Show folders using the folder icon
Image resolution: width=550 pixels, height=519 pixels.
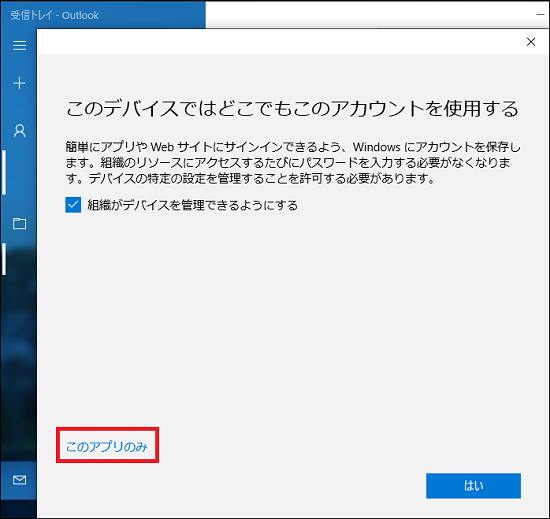(x=19, y=223)
